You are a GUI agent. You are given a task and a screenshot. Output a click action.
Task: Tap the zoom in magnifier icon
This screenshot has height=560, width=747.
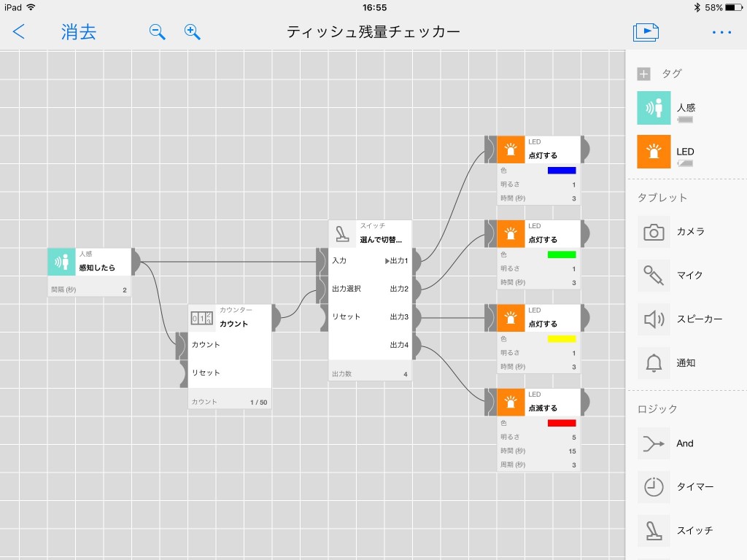[192, 32]
